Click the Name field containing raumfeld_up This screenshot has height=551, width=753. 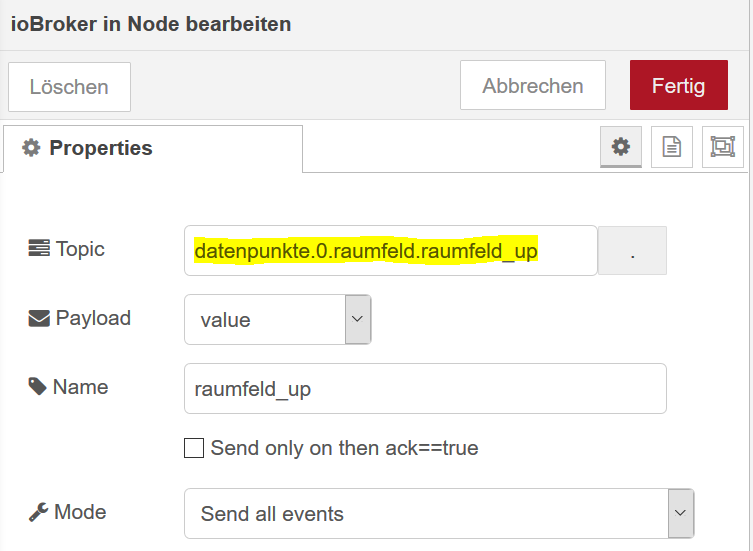[x=425, y=388]
